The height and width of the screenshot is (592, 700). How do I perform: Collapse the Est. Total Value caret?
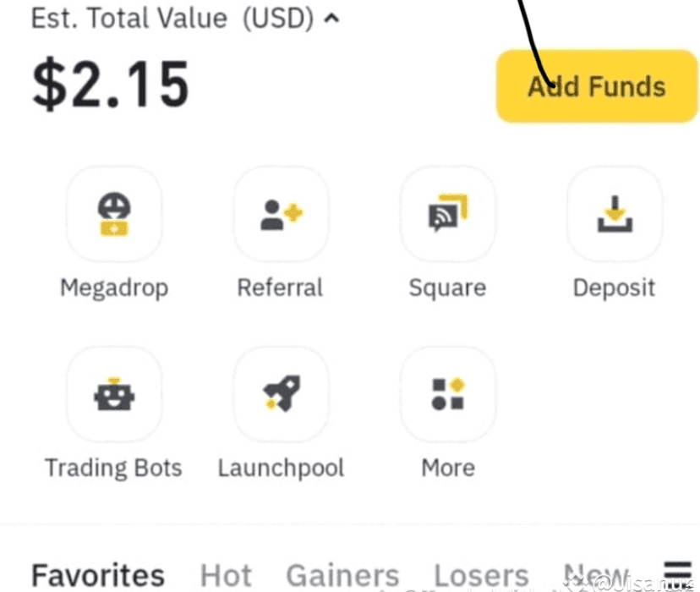click(332, 19)
